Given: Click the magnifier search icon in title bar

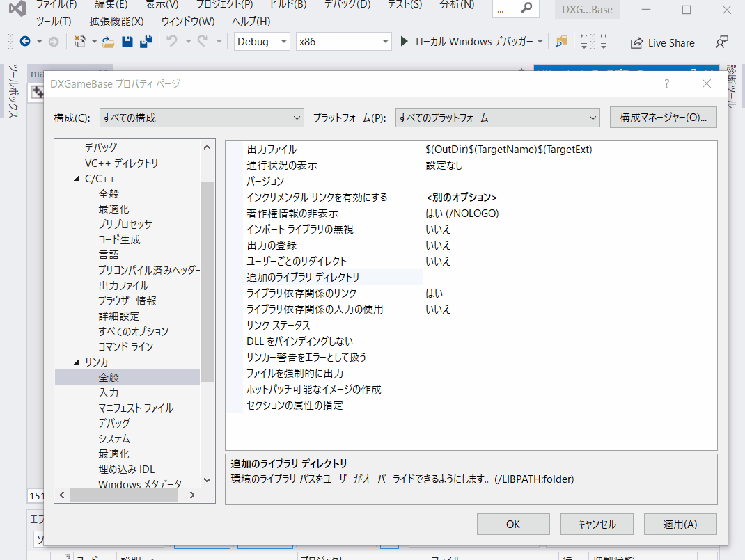Looking at the screenshot, I should pyautogui.click(x=526, y=8).
